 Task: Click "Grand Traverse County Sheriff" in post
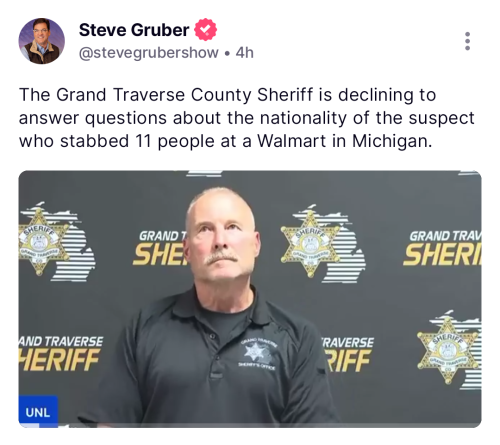(184, 94)
